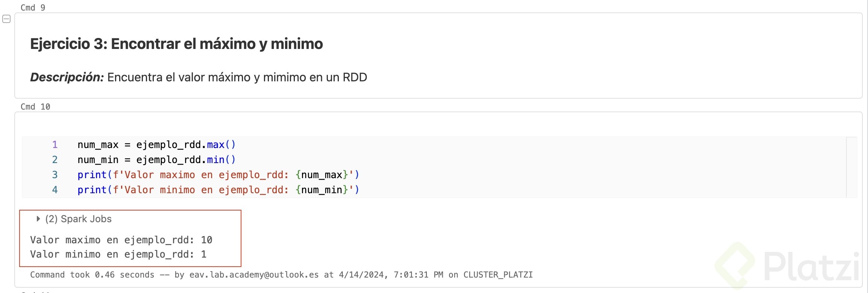
Task: Click the Cmd 10 cell label
Action: [35, 107]
